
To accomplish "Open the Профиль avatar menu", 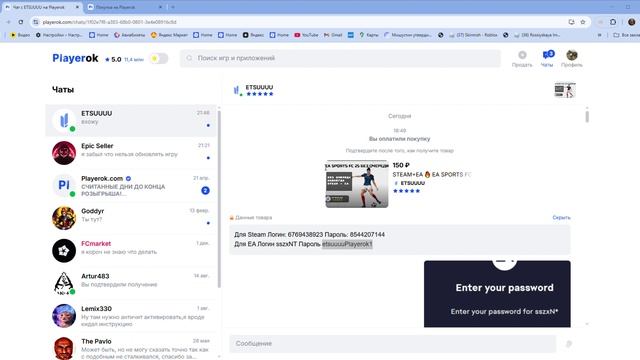I will [571, 59].
